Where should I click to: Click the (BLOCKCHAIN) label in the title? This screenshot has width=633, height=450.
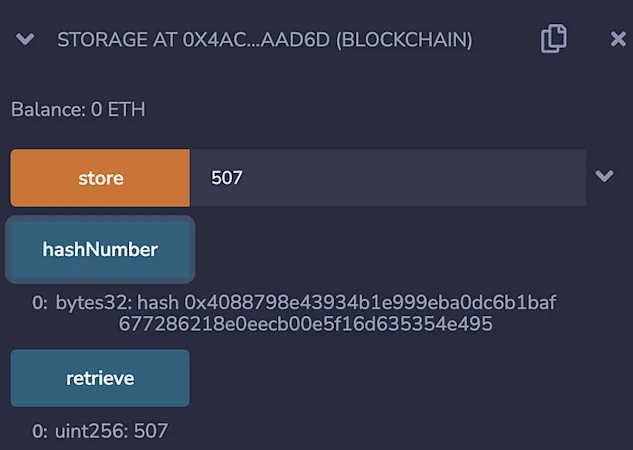point(404,40)
